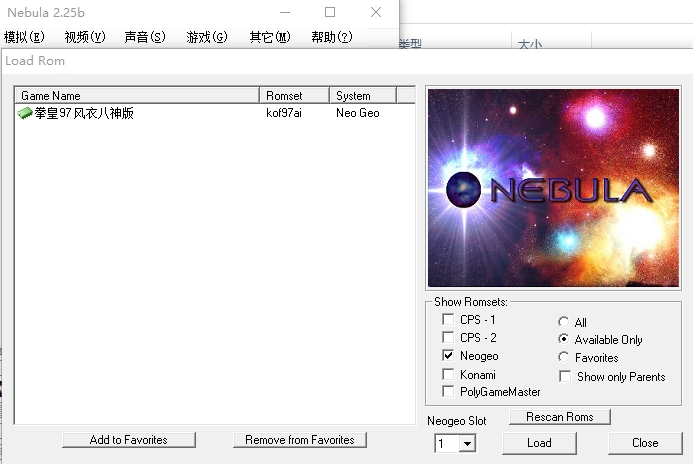Click Remove from Favorites button
Viewport: 693px width, 464px height.
click(x=300, y=440)
